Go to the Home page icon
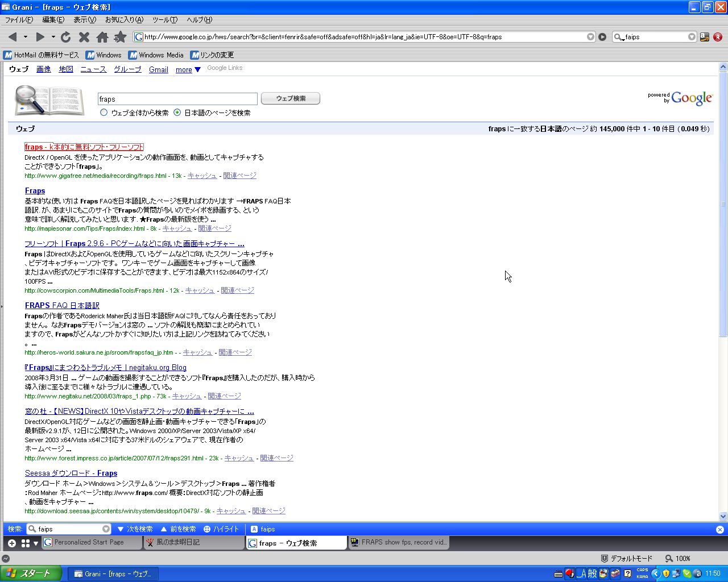Screen dimensions: 728x582 pyautogui.click(x=102, y=37)
